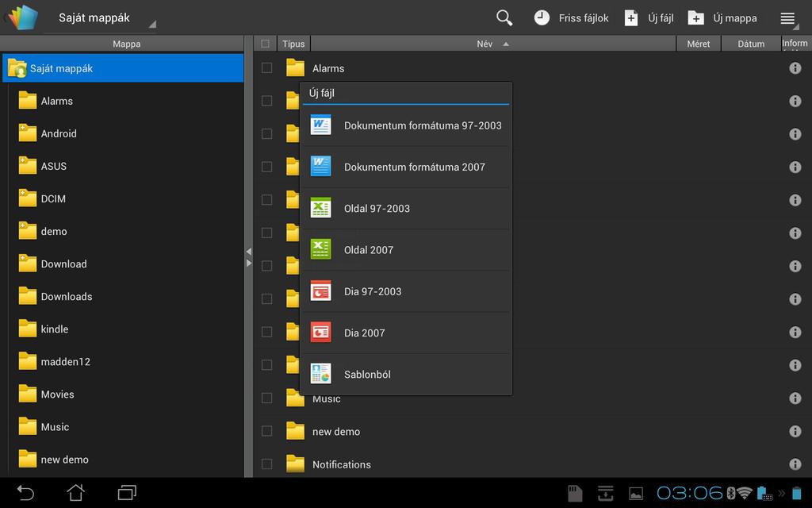Tap Android back navigation button
Image resolution: width=812 pixels, height=508 pixels.
pos(25,492)
